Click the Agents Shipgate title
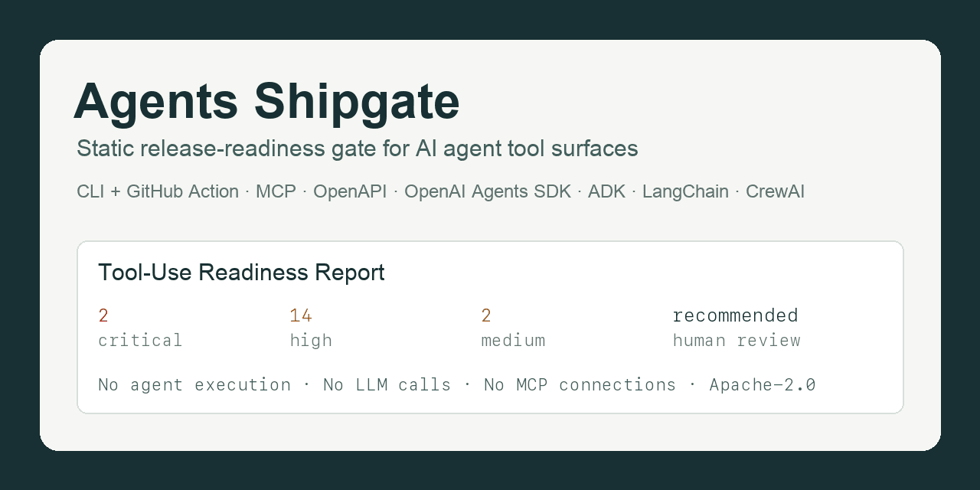This screenshot has width=980, height=490. click(266, 102)
